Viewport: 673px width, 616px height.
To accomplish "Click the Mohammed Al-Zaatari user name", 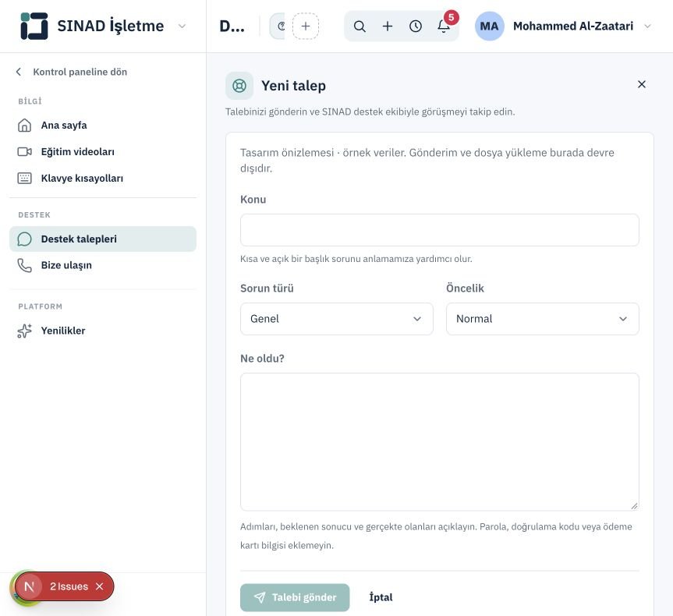I will click(573, 27).
